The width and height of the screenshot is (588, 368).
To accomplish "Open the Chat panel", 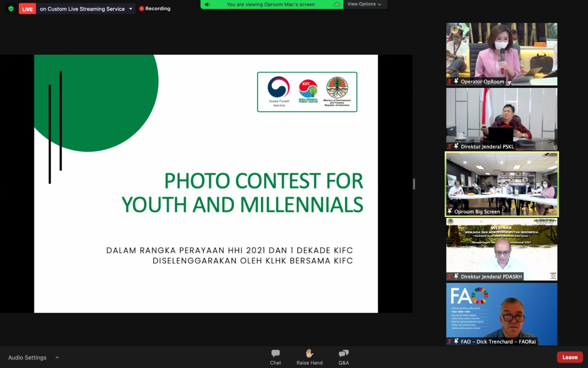I will pos(276,356).
